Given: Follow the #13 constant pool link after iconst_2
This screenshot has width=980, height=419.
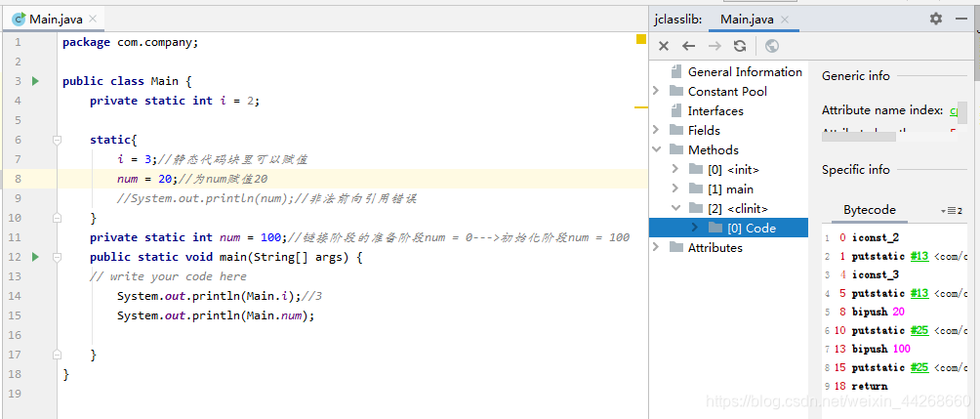Looking at the screenshot, I should (919, 256).
